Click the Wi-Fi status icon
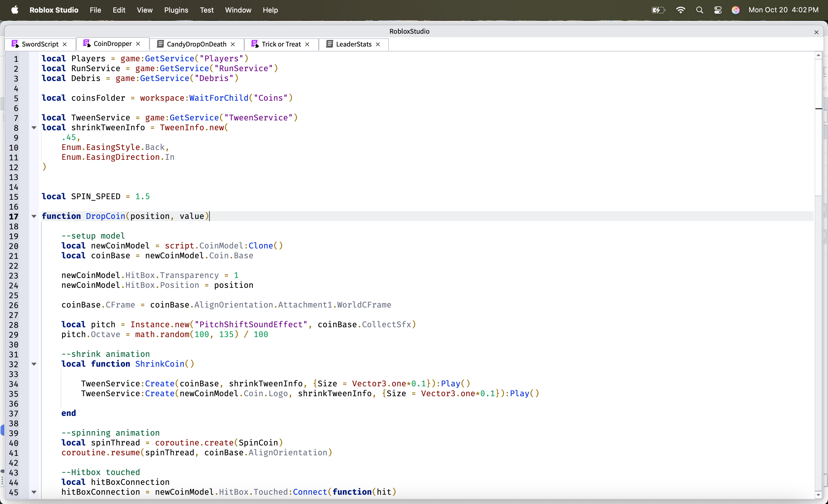Viewport: 828px width, 504px height. [x=680, y=10]
